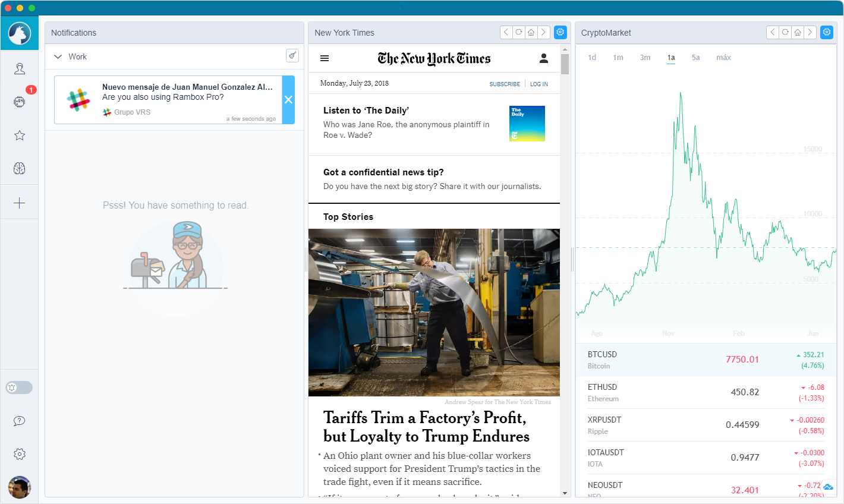Click the NYT scrollbar down arrow
The width and height of the screenshot is (844, 504).
tap(565, 493)
